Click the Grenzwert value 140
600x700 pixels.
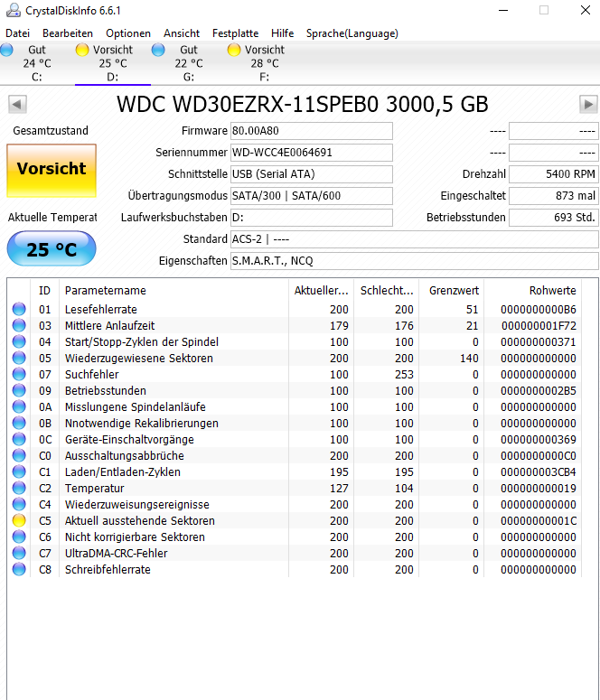(469, 359)
